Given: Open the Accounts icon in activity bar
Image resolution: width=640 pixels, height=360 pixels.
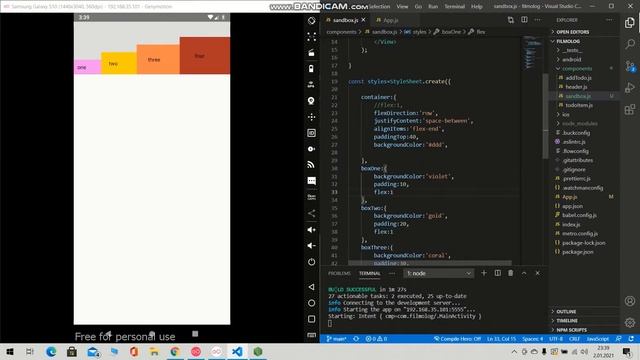Looking at the screenshot, I should (x=630, y=301).
